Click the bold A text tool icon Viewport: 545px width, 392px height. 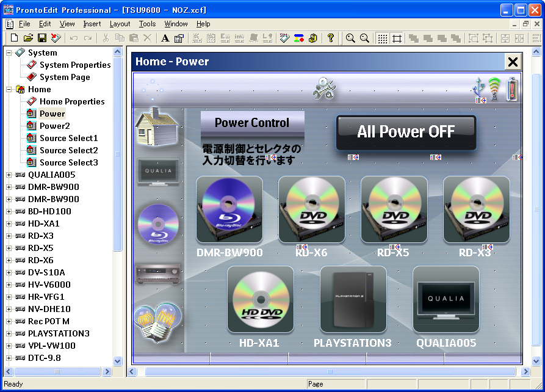click(x=165, y=38)
